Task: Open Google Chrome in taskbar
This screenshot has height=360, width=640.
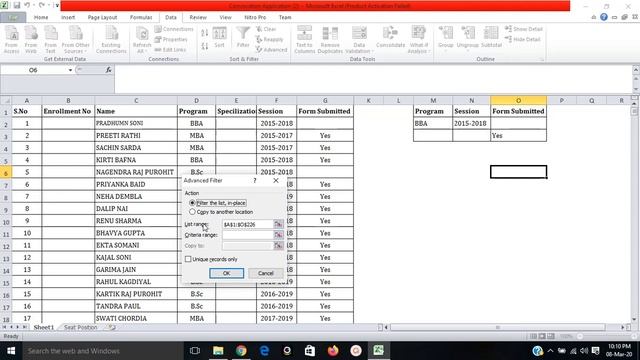Action: (x=241, y=351)
